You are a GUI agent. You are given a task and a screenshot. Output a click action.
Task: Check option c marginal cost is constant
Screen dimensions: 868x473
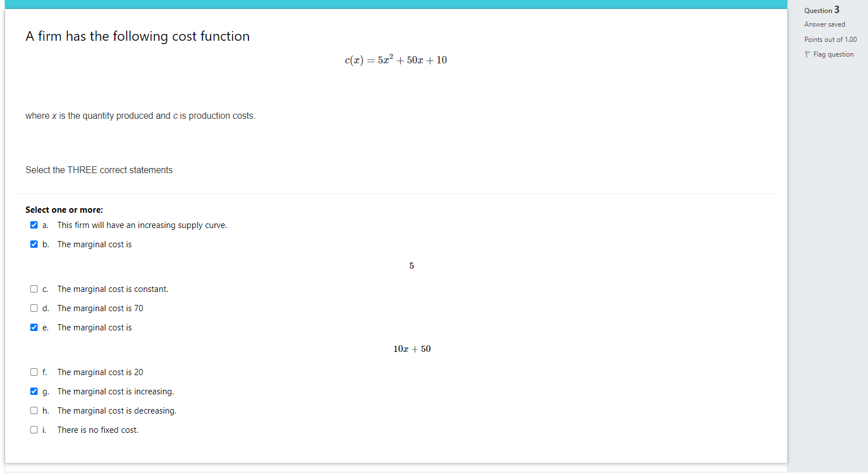click(x=34, y=289)
